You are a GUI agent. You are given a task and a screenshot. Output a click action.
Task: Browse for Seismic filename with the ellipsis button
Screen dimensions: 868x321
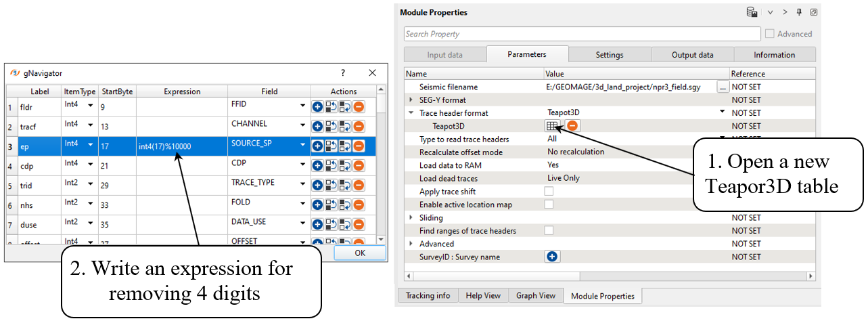[723, 87]
